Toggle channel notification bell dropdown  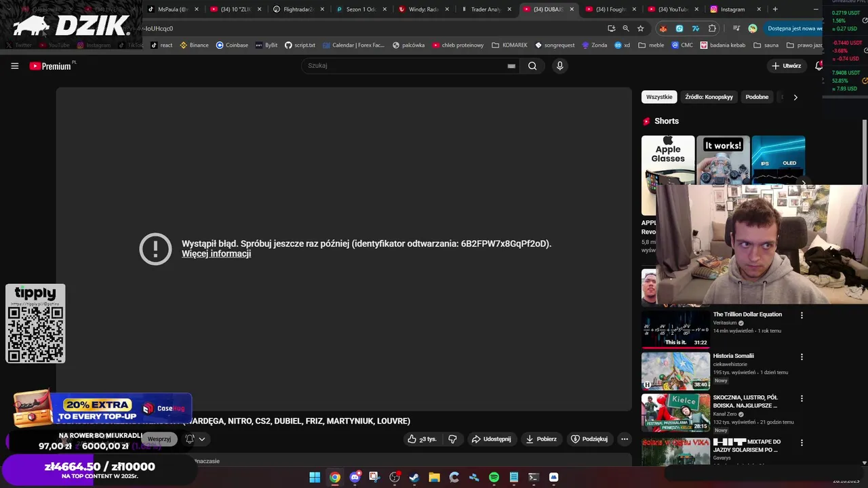(195, 439)
